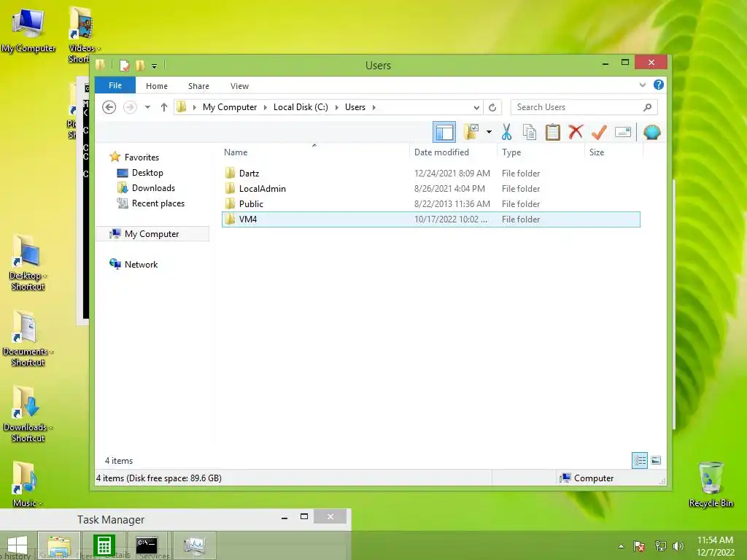This screenshot has width=747, height=560.
Task: Open the Recycle Bin desktop icon
Action: point(711,485)
